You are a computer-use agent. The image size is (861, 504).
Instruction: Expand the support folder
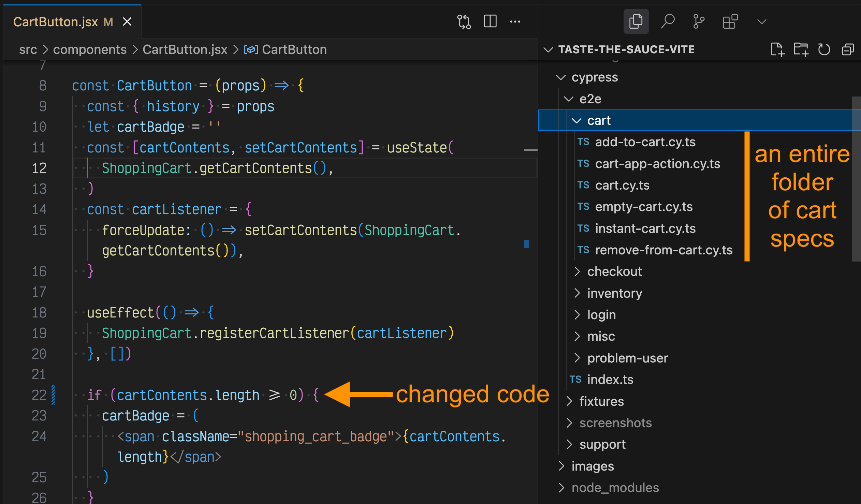(569, 445)
